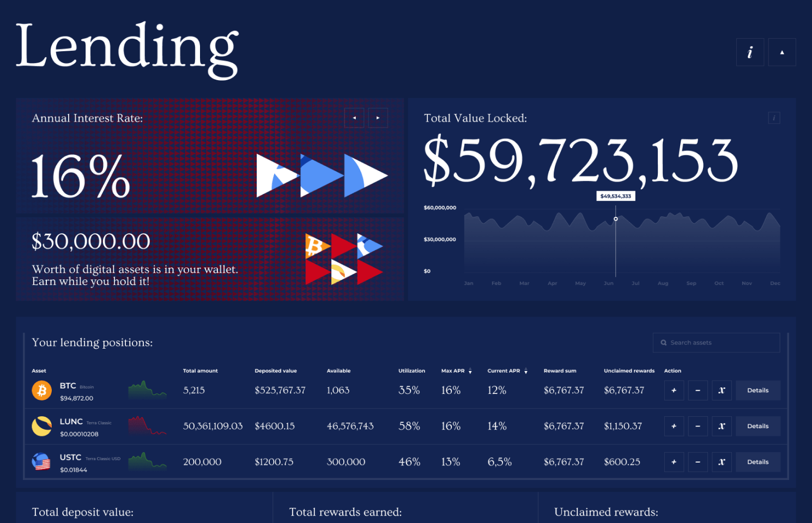Click the Bitcoin asset icon
The width and height of the screenshot is (812, 523).
41,391
